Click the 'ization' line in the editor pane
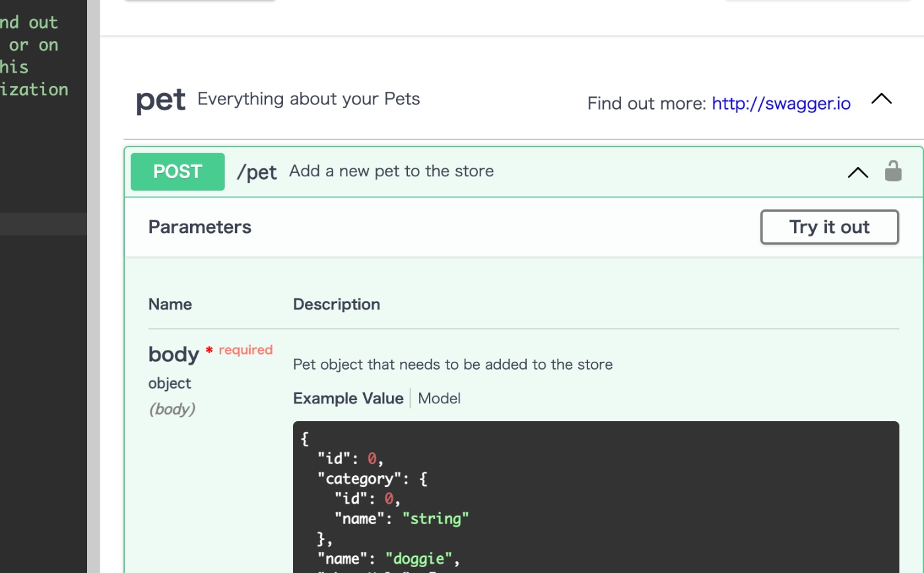The width and height of the screenshot is (924, 573). click(x=34, y=89)
